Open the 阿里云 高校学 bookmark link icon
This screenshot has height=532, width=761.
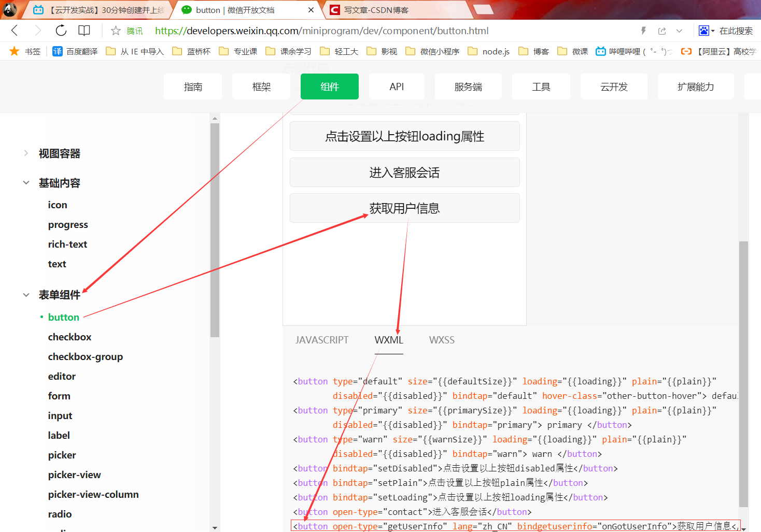[686, 51]
